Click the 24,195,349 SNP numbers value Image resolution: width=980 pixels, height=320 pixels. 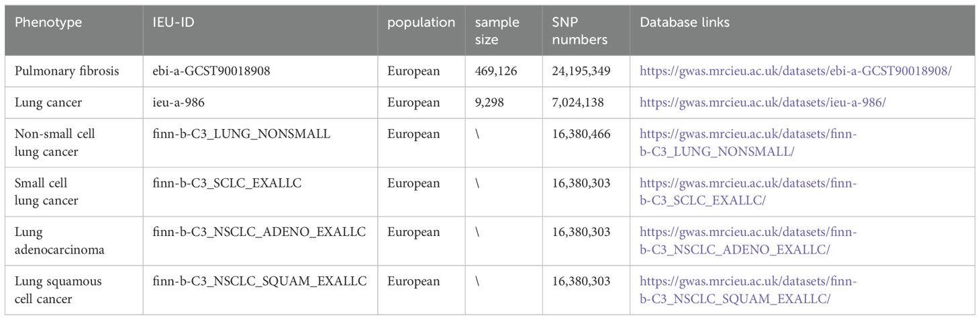click(581, 71)
